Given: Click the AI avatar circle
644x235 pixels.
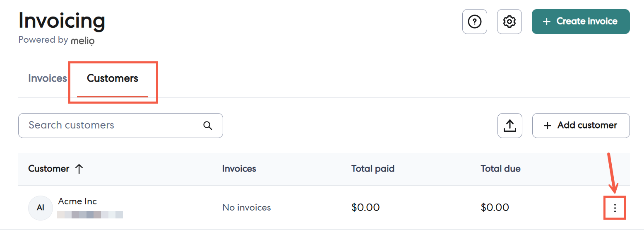Looking at the screenshot, I should pyautogui.click(x=41, y=208).
